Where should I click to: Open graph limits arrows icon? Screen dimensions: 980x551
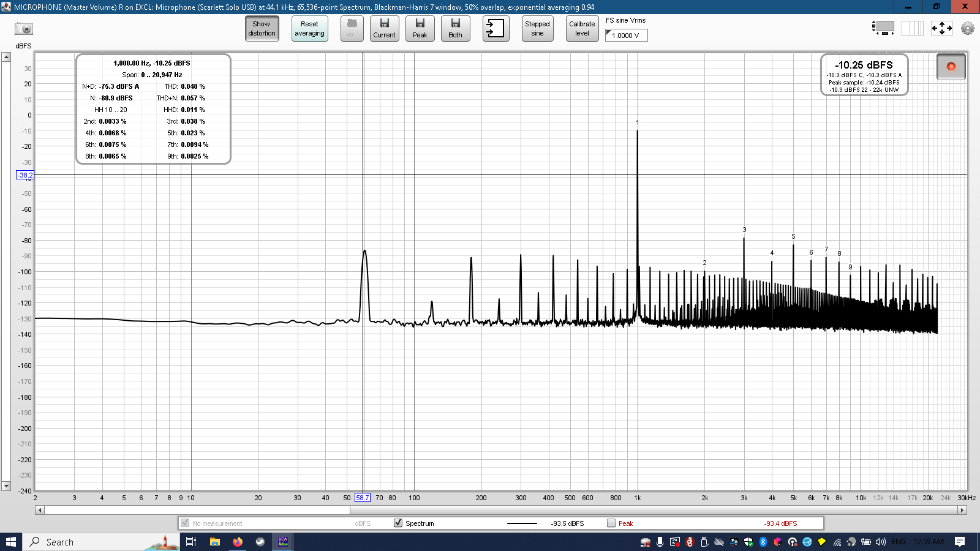pos(941,28)
